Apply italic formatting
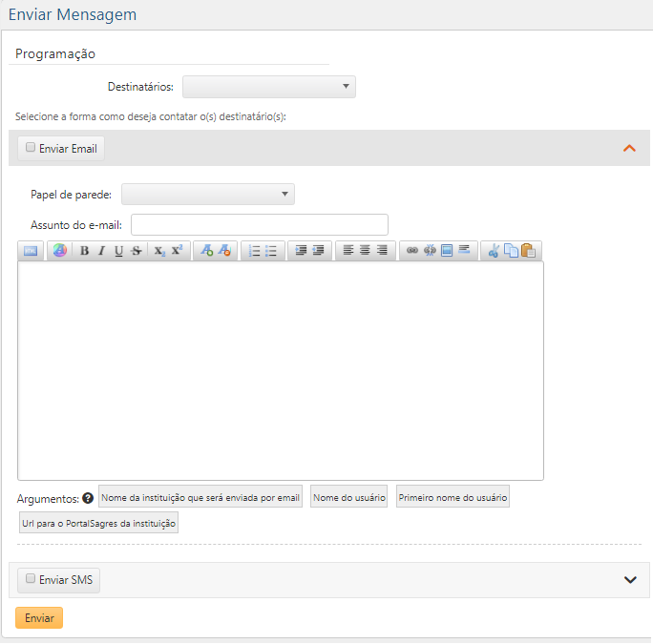The image size is (653, 644). point(101,251)
